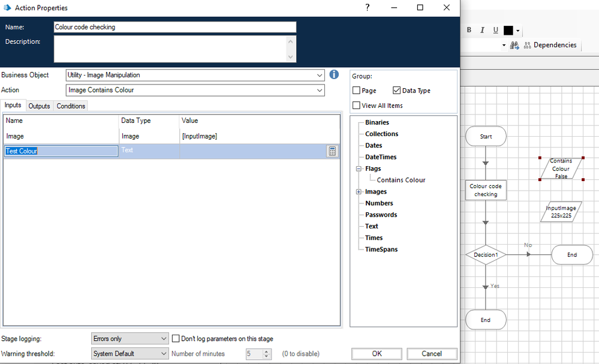Click the help question mark button
Viewport: 599px width, 364px height.
367,8
